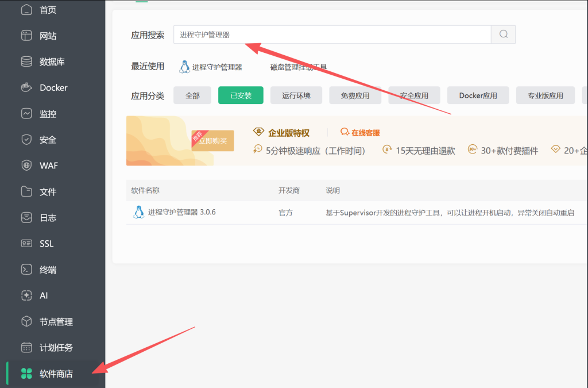Open the WAF globe-shield icon
This screenshot has width=588, height=388.
click(26, 166)
